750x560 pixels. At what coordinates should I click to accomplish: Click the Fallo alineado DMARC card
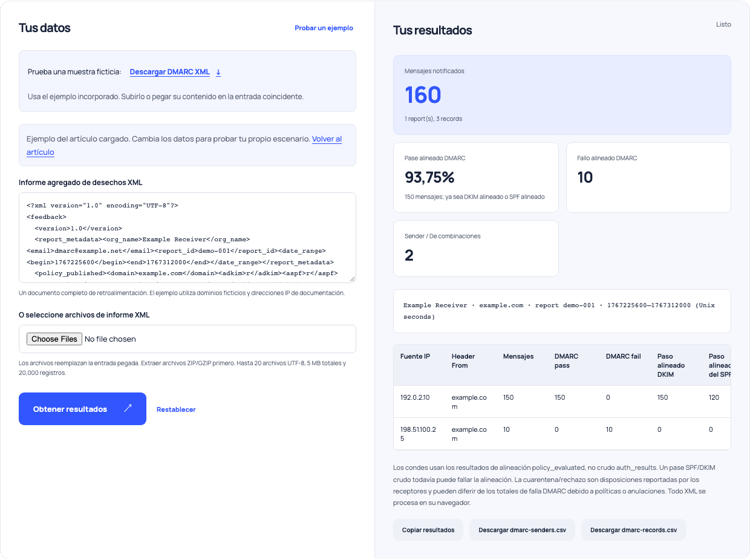click(x=648, y=177)
